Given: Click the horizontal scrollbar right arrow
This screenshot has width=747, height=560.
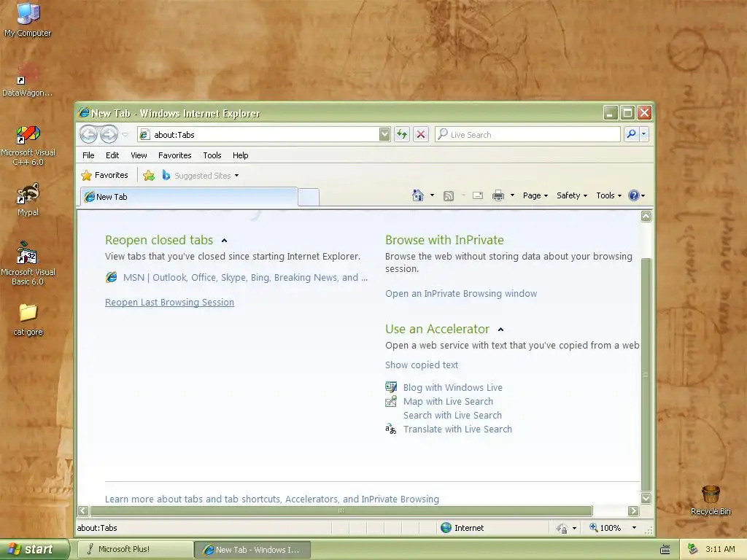Looking at the screenshot, I should click(x=634, y=511).
